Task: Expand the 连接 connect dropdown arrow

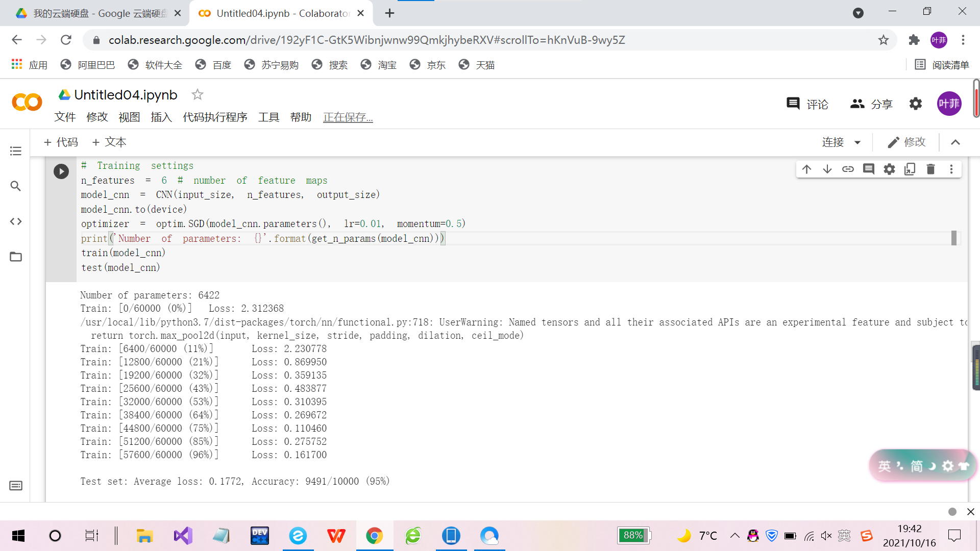Action: [857, 142]
